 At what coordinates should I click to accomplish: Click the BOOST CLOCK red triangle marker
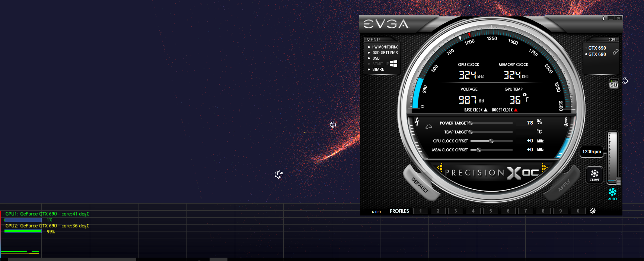pyautogui.click(x=516, y=110)
